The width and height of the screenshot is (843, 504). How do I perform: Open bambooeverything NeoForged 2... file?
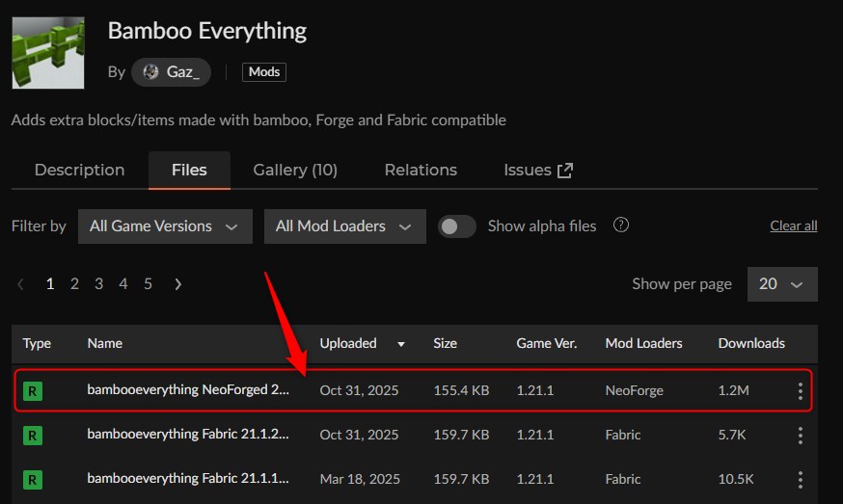click(x=188, y=389)
